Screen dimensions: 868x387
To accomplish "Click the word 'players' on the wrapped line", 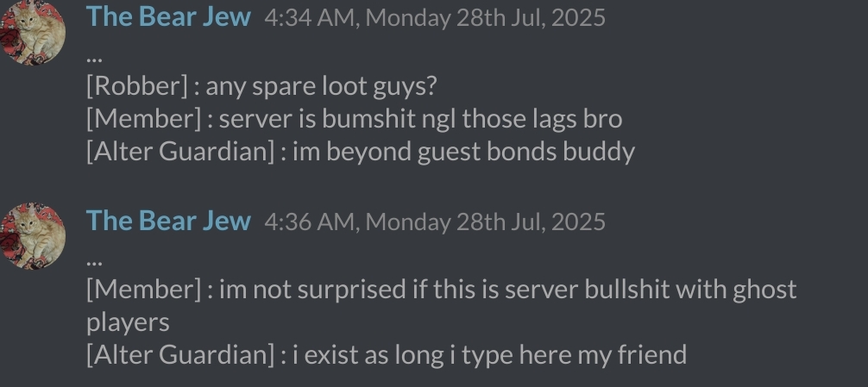I will pyautogui.click(x=128, y=323).
